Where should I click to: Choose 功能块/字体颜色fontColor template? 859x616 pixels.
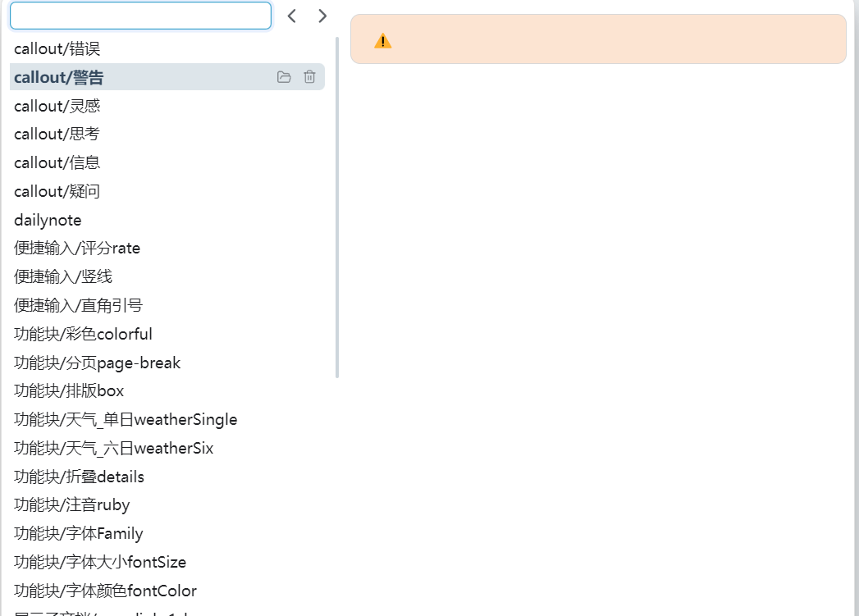click(x=105, y=591)
